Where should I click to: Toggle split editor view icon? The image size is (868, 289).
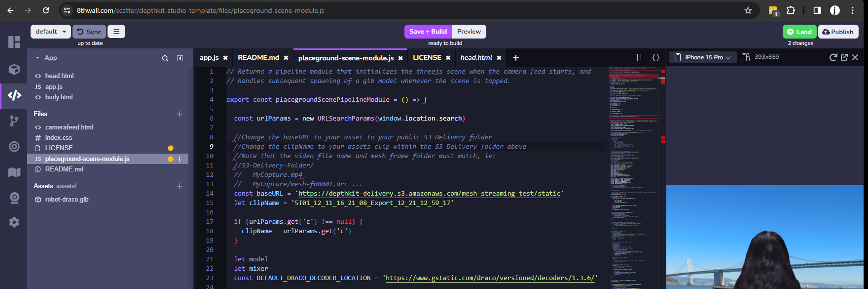[637, 58]
